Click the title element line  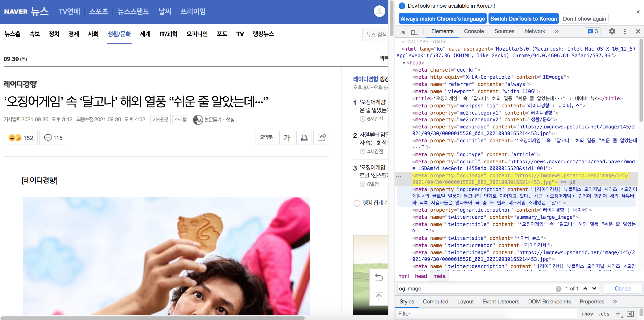(517, 99)
